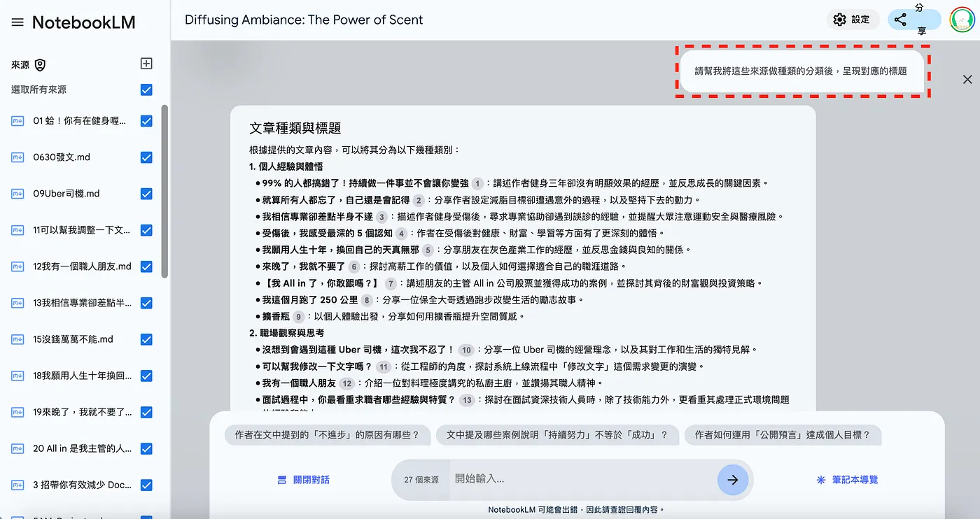Select suggestion about「持續努力」不等於「成功」
980x519 pixels.
tap(557, 435)
